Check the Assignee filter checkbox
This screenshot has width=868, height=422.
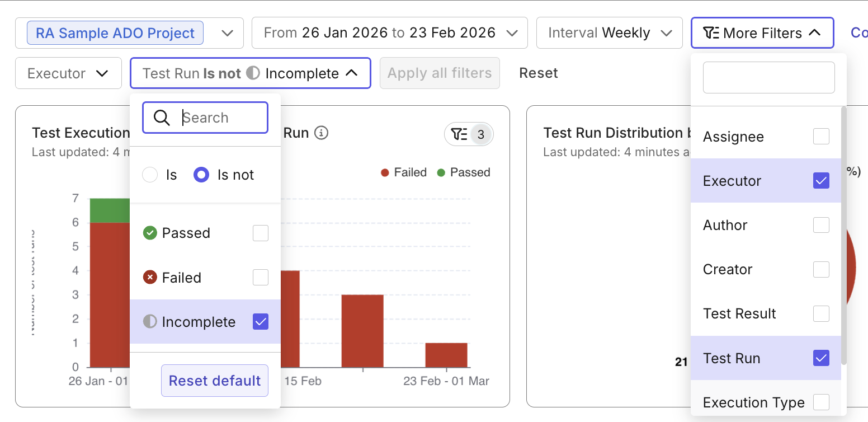[821, 136]
